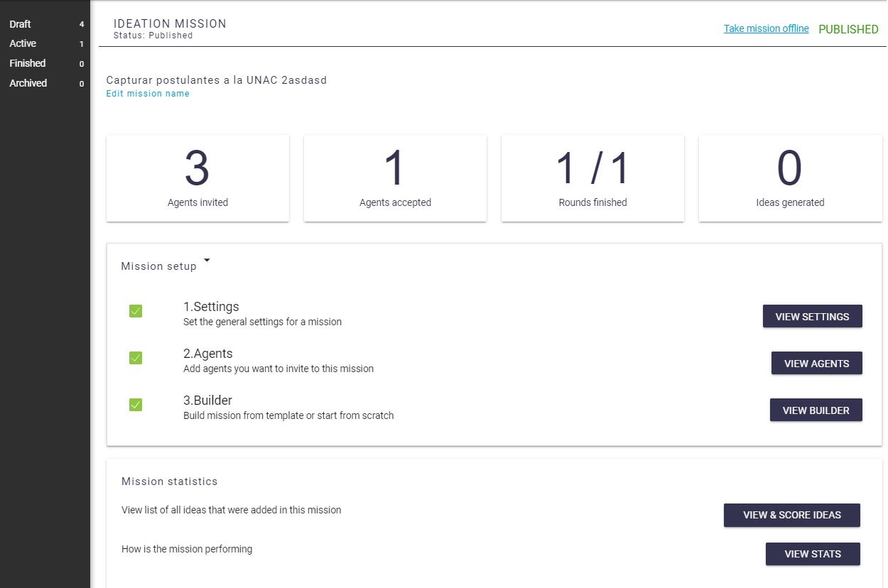
Task: Collapse the Mission setup arrow
Action: (207, 261)
